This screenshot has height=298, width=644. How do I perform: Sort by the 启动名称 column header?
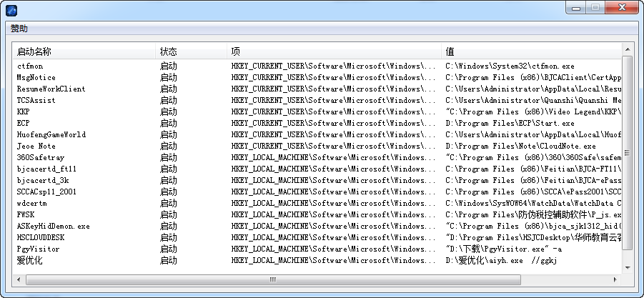pyautogui.click(x=34, y=52)
